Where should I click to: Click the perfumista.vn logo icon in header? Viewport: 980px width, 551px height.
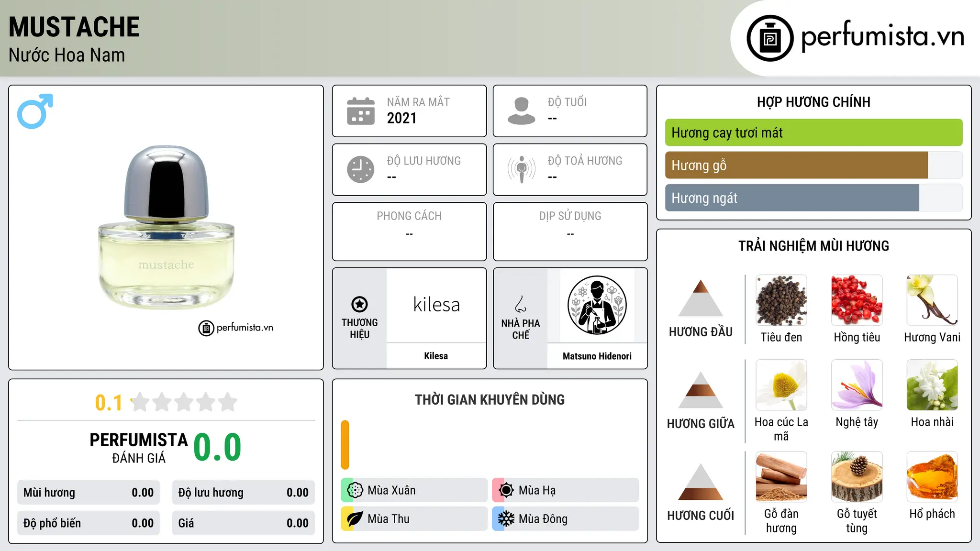click(x=770, y=38)
